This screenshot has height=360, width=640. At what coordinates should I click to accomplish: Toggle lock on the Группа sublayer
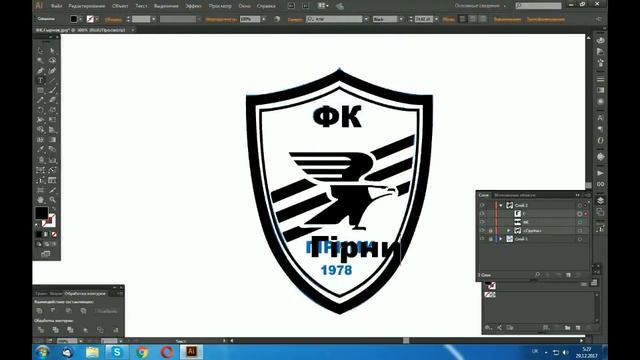(490, 231)
